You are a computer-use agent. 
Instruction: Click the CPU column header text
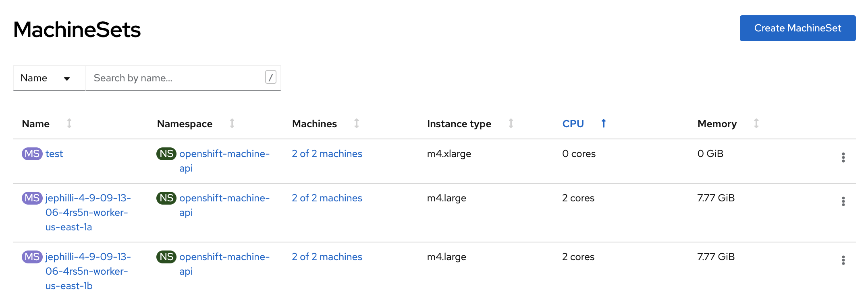(x=573, y=124)
